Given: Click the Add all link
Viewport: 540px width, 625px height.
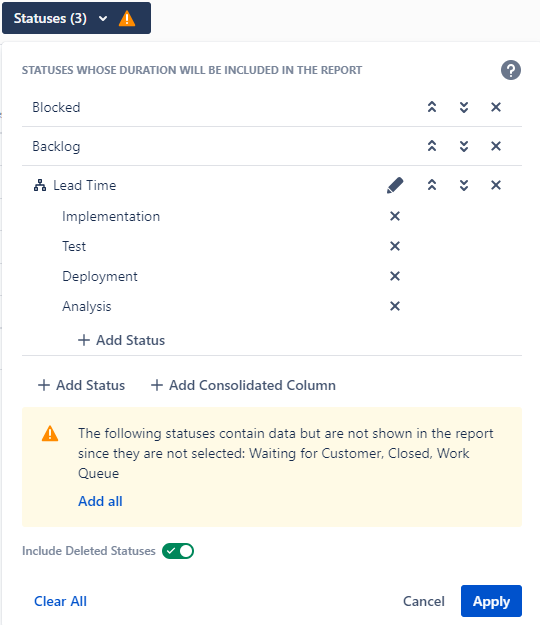Looking at the screenshot, I should (100, 501).
